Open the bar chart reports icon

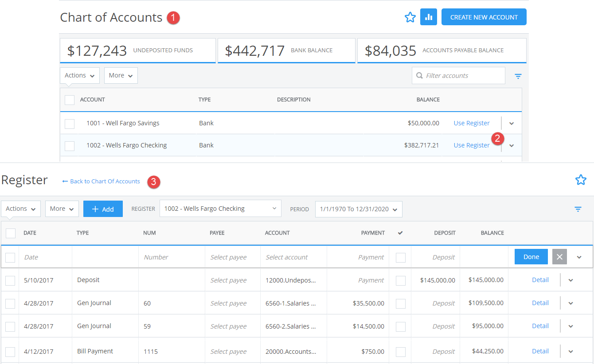tap(429, 17)
